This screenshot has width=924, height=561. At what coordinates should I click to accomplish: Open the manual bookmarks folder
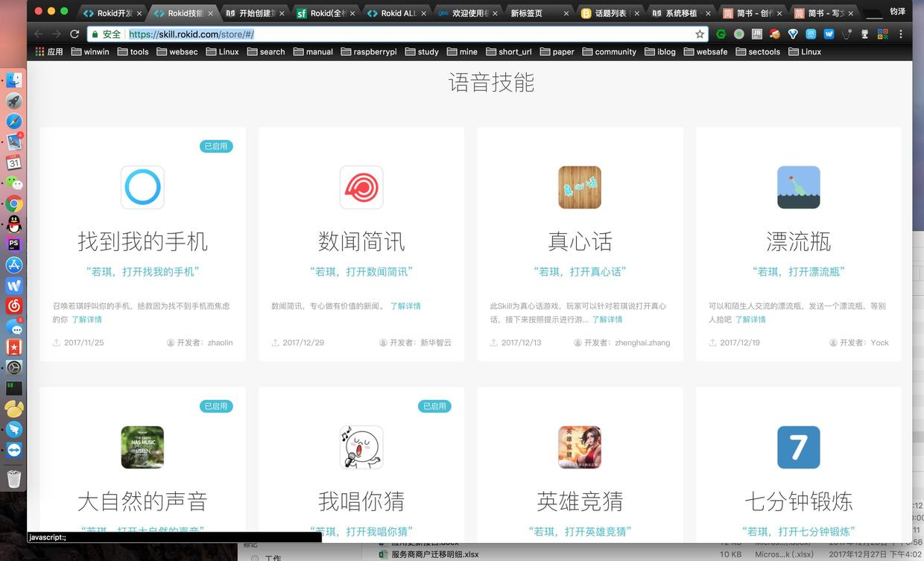[x=313, y=52]
